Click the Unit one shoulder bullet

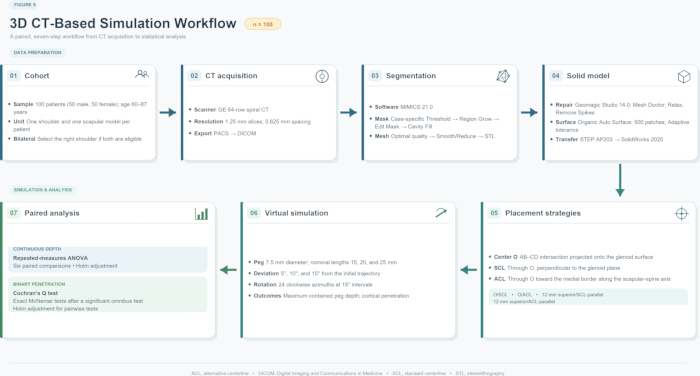coord(70,125)
